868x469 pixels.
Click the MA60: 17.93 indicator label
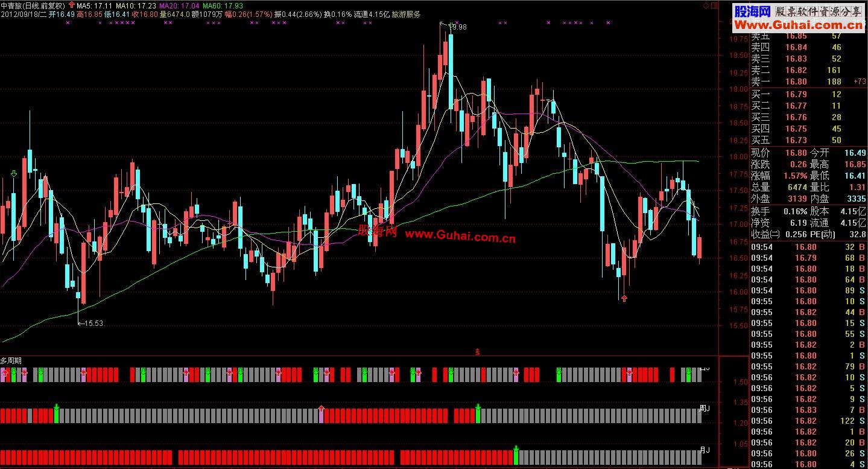pyautogui.click(x=222, y=5)
